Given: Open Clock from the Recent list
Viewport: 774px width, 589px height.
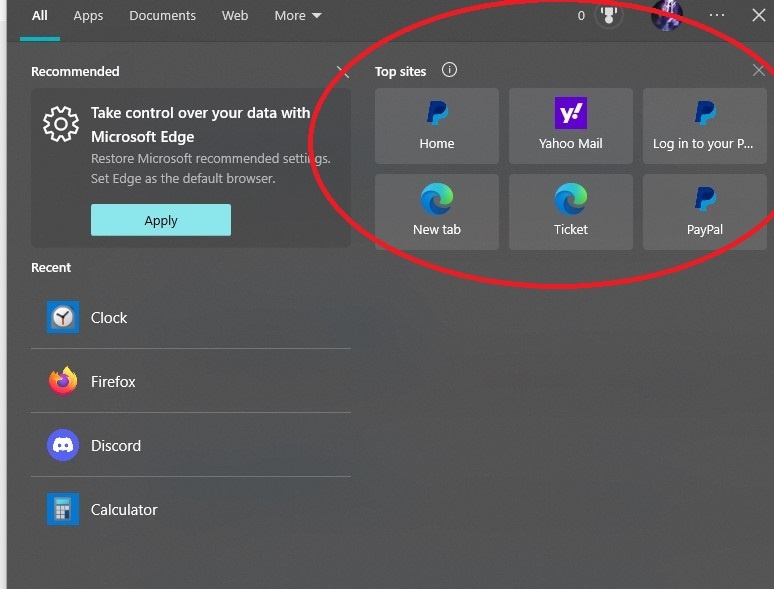Looking at the screenshot, I should (x=191, y=317).
